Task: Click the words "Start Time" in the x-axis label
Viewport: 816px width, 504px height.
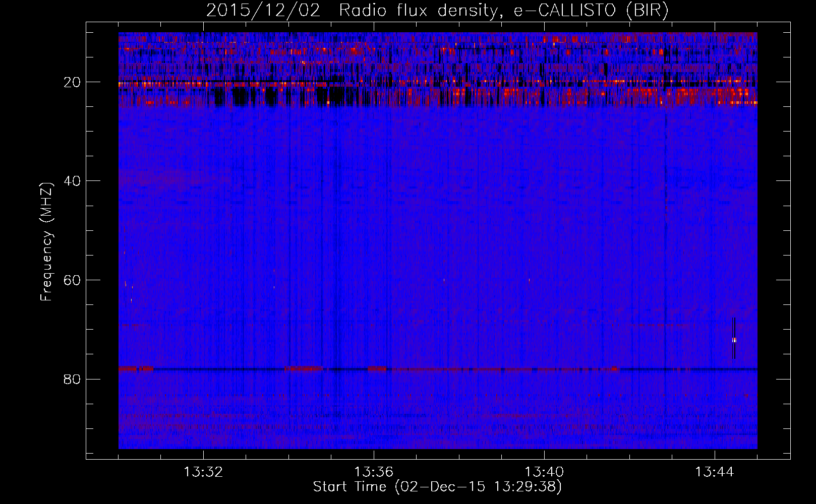Action: click(x=349, y=487)
